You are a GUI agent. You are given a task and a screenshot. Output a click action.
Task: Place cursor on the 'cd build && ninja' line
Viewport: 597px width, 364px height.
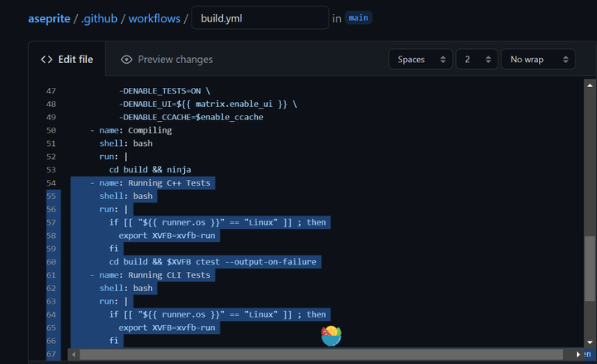[158, 169]
